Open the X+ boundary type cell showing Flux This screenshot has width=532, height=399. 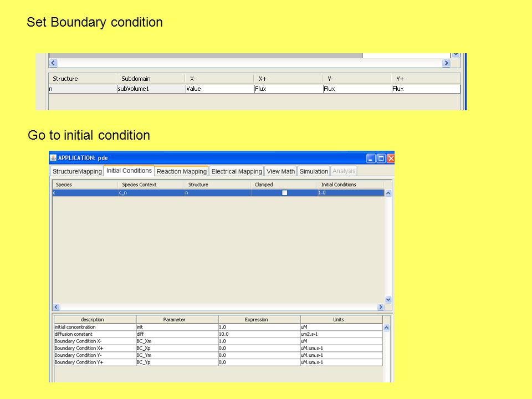(x=288, y=89)
